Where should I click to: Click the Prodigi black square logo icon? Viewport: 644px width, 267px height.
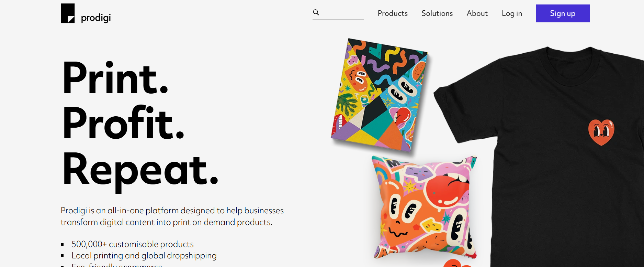[x=68, y=13]
